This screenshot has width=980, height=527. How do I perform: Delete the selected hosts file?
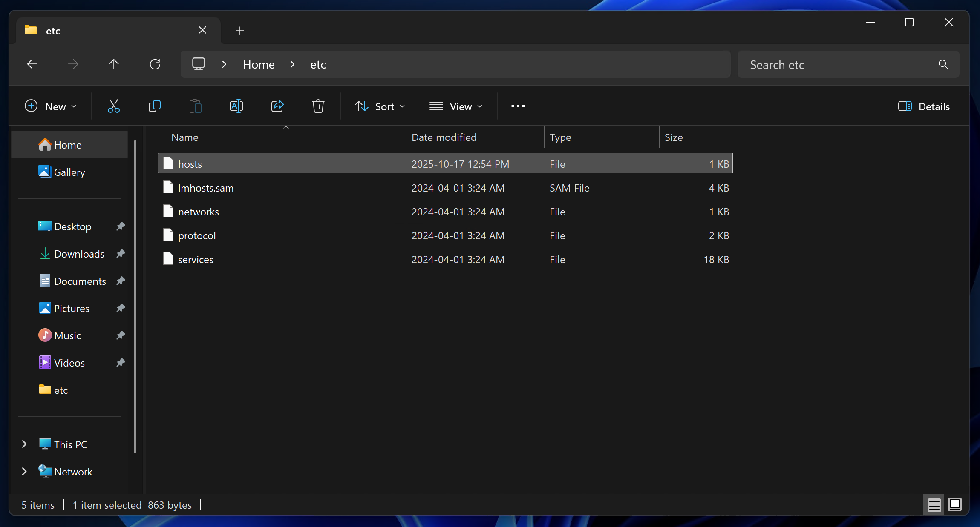318,106
